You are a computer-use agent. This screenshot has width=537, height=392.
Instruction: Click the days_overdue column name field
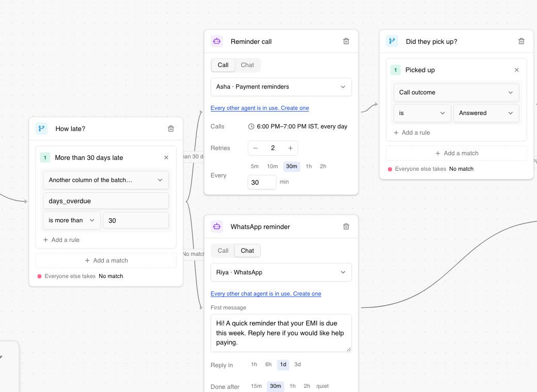pyautogui.click(x=106, y=201)
